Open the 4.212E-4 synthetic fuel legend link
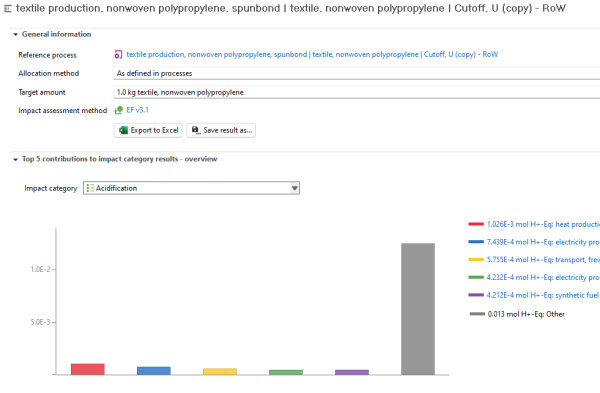The image size is (600, 393). [543, 295]
